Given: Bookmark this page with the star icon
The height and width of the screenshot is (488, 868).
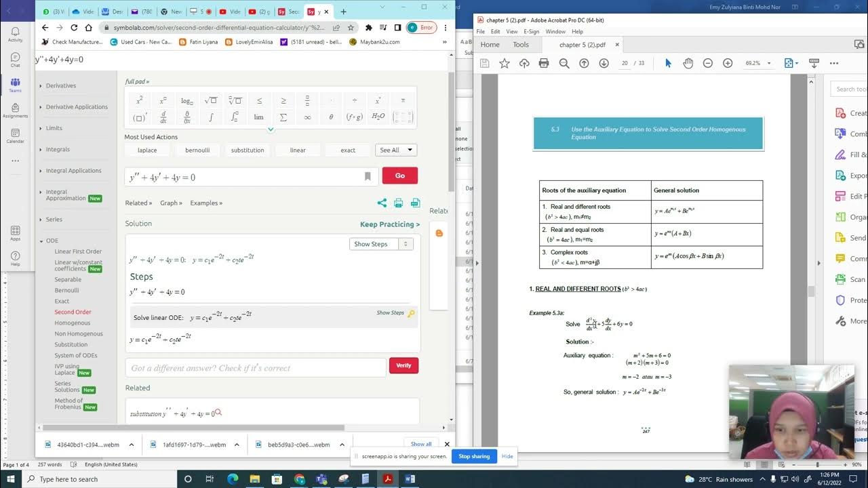Looking at the screenshot, I should click(351, 28).
